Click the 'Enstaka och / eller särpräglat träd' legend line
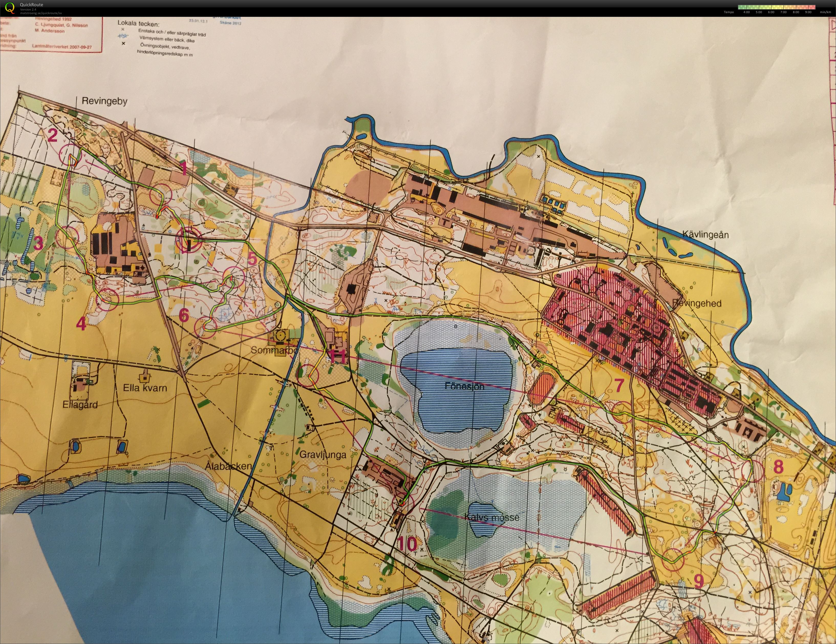The image size is (836, 644). point(172,33)
